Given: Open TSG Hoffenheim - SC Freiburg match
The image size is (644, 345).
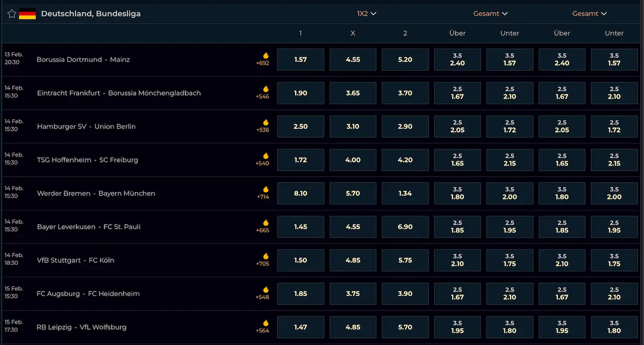Looking at the screenshot, I should coord(88,160).
